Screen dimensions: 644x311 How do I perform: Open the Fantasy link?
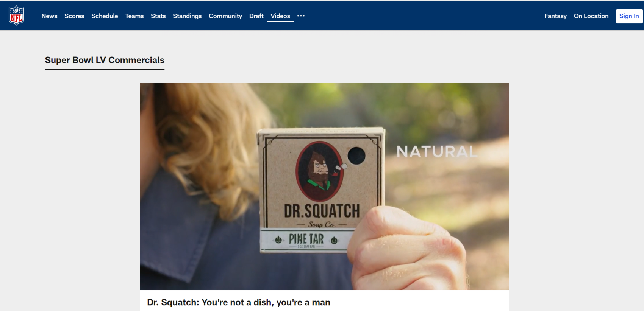[x=555, y=16]
